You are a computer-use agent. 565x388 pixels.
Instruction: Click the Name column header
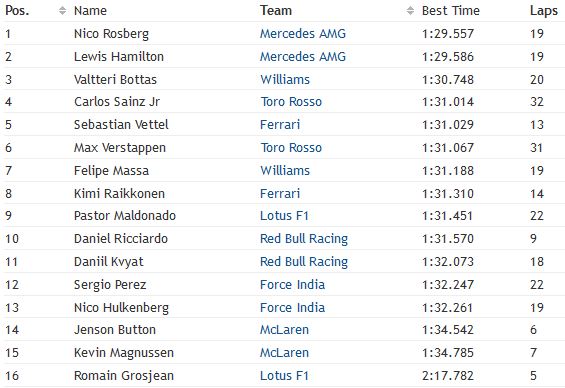(x=90, y=11)
